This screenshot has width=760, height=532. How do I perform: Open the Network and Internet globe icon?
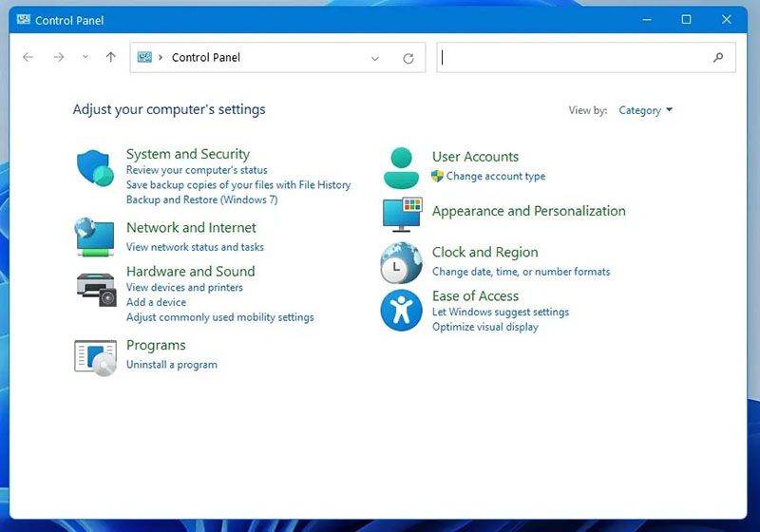click(x=95, y=237)
